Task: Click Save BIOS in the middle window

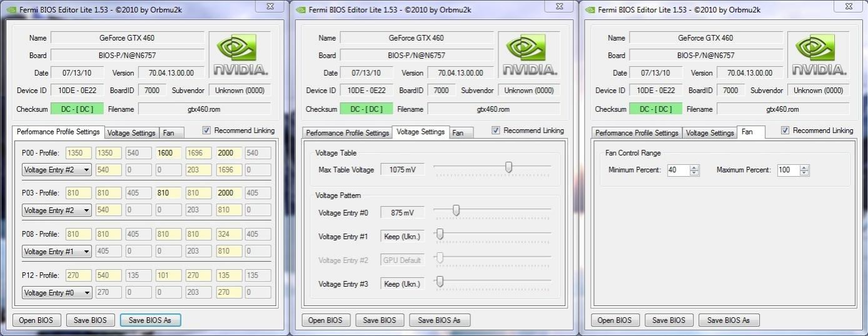Action: coord(380,320)
